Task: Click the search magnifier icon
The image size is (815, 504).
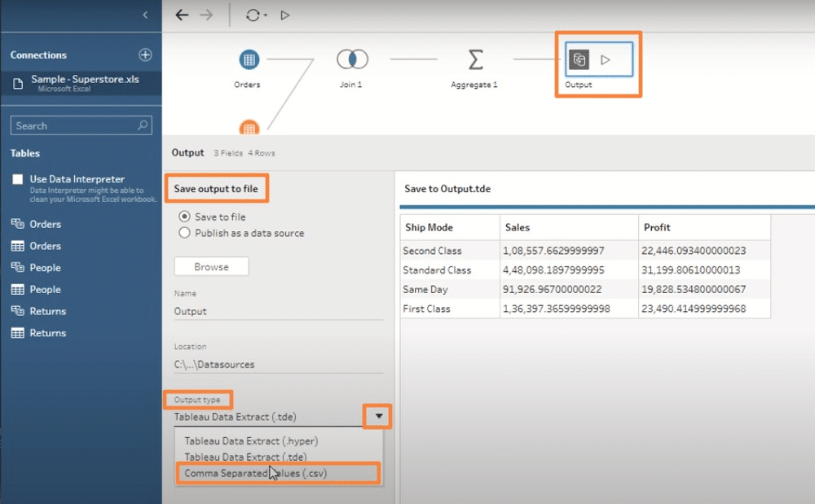Action: pos(143,125)
